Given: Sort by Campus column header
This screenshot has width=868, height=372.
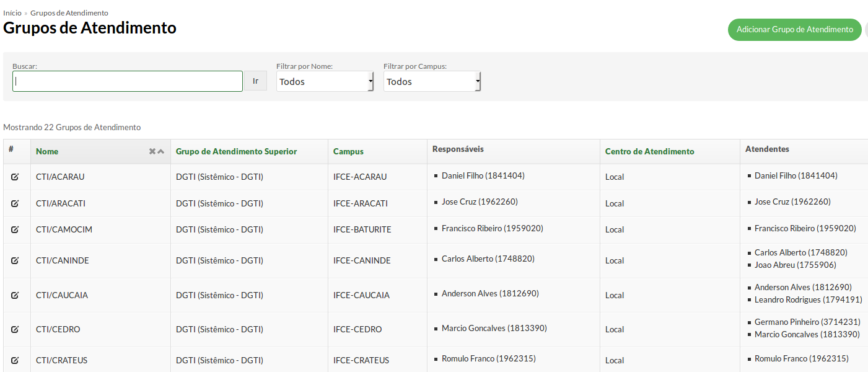Looking at the screenshot, I should 348,151.
